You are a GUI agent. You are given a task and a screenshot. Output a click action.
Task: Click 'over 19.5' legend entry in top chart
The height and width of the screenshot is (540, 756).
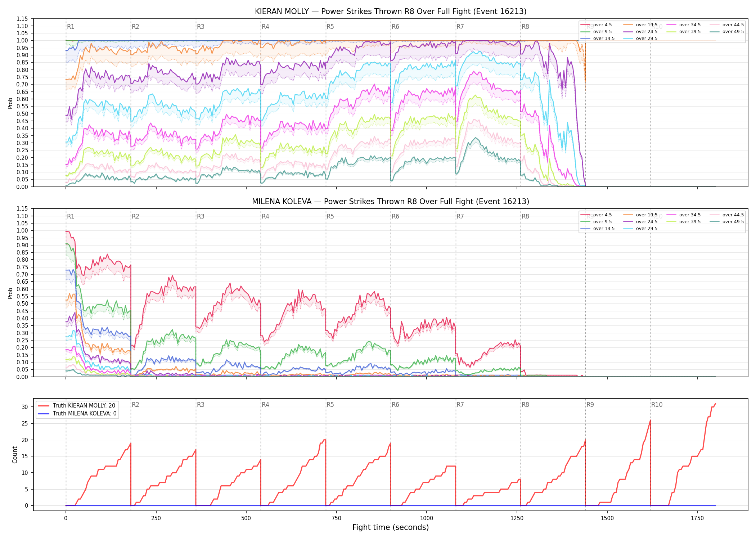point(640,25)
